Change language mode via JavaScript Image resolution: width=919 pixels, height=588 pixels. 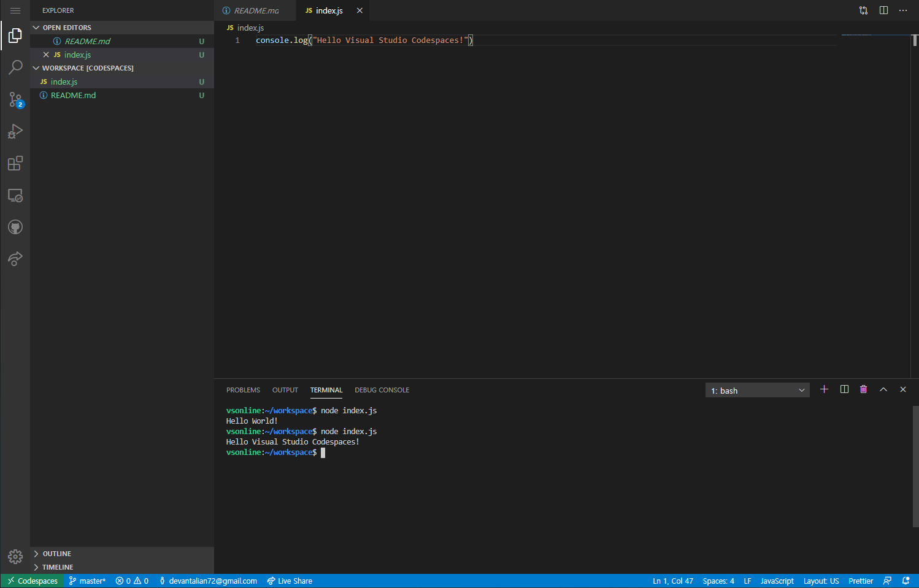(x=777, y=581)
